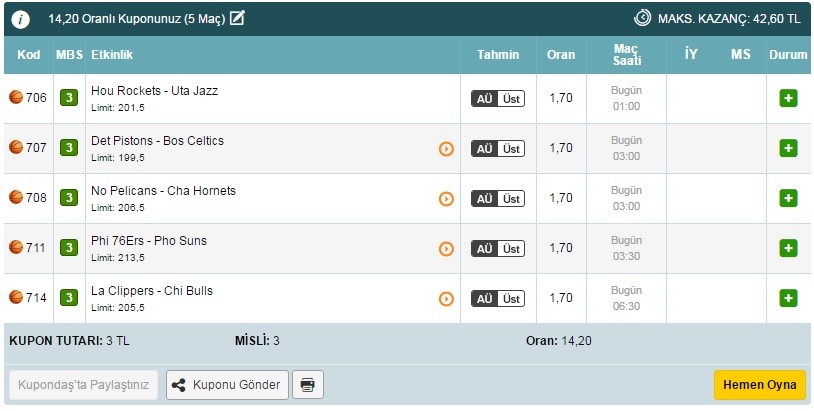Viewport: 814px width, 411px height.
Task: Click the Etkinlik column header
Action: [112, 54]
